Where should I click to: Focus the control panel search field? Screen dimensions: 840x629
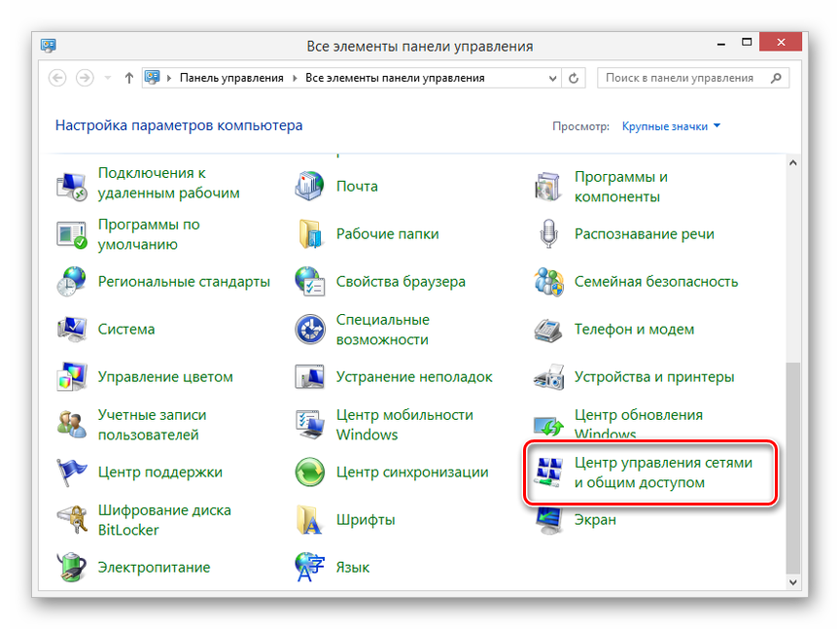coord(693,78)
